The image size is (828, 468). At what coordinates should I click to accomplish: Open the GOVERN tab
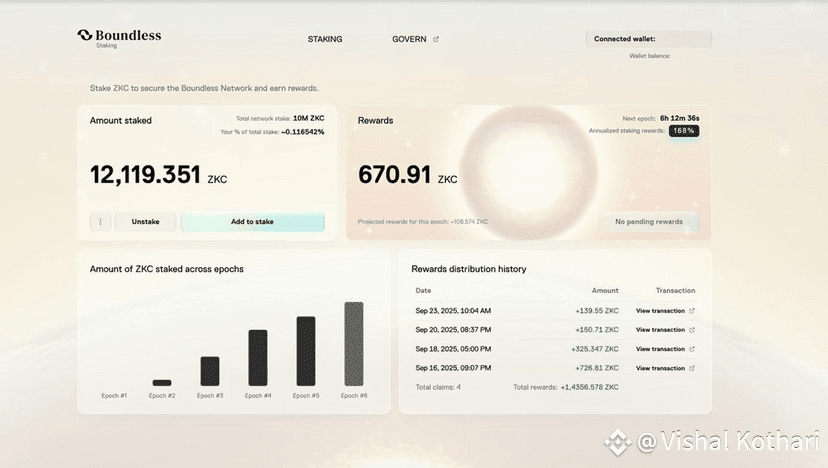(x=409, y=39)
